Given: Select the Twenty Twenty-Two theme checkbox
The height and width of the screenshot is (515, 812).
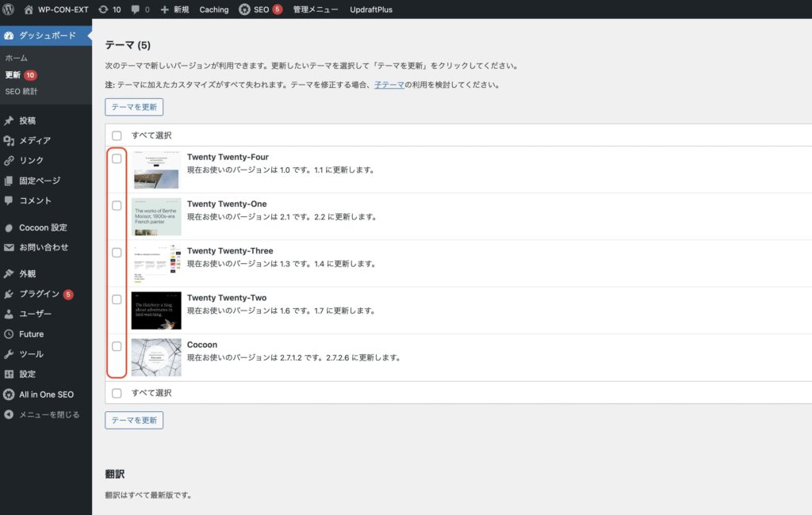Looking at the screenshot, I should click(x=117, y=299).
